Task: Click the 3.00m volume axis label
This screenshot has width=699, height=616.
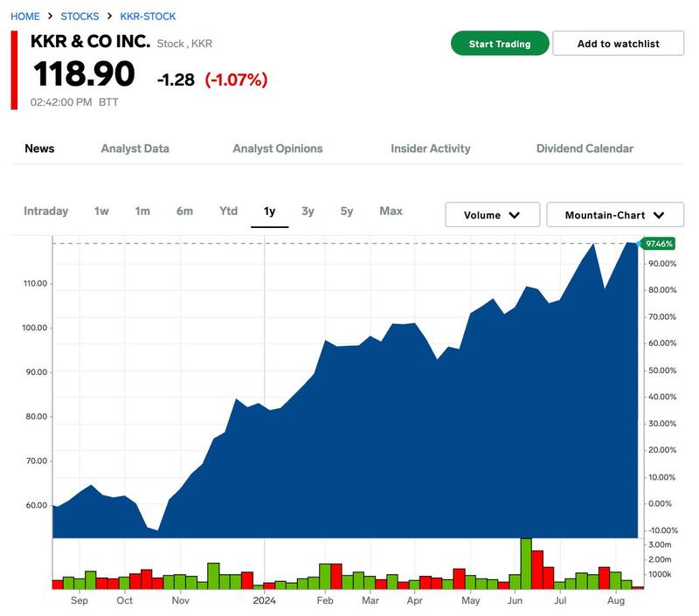Action: tap(660, 544)
